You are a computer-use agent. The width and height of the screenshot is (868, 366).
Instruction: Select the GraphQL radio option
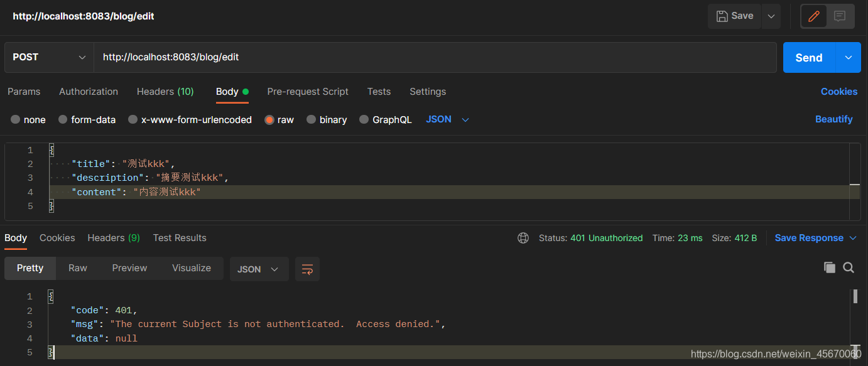tap(364, 119)
